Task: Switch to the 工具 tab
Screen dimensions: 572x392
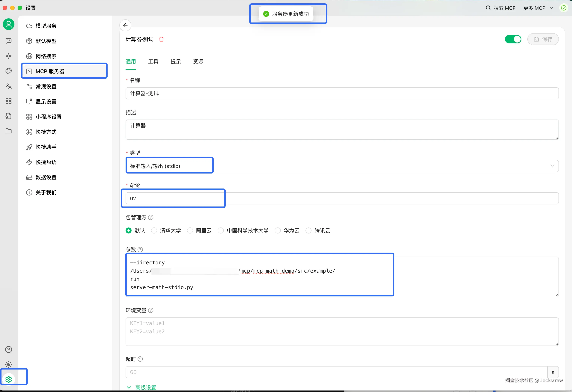Action: 153,61
